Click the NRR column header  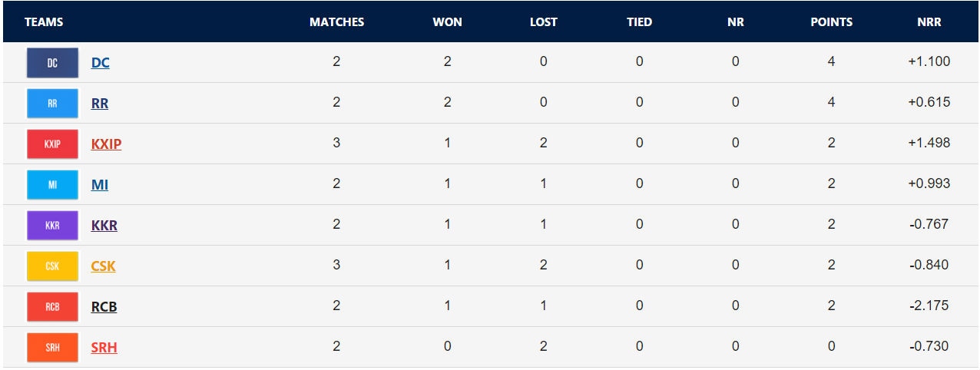pos(929,22)
